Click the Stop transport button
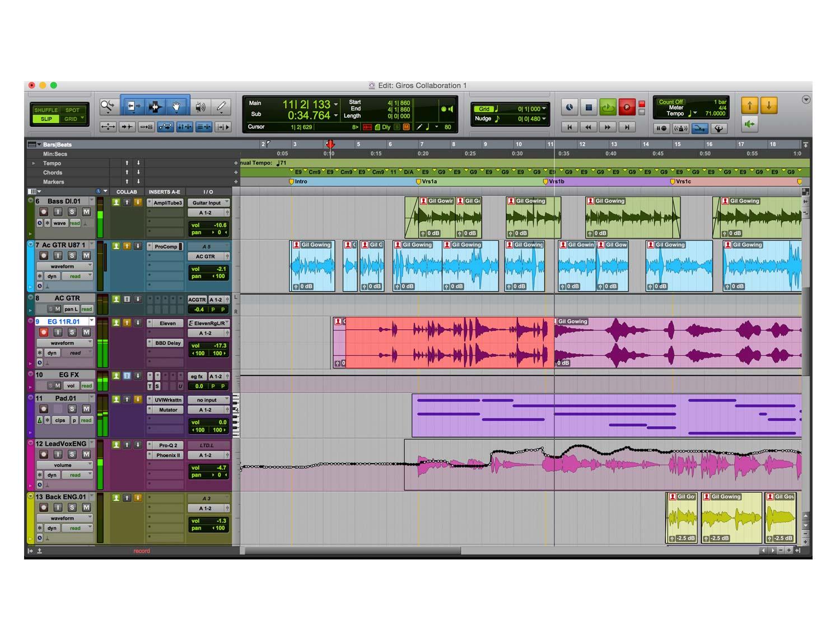Image resolution: width=840 pixels, height=630 pixels. [x=589, y=107]
